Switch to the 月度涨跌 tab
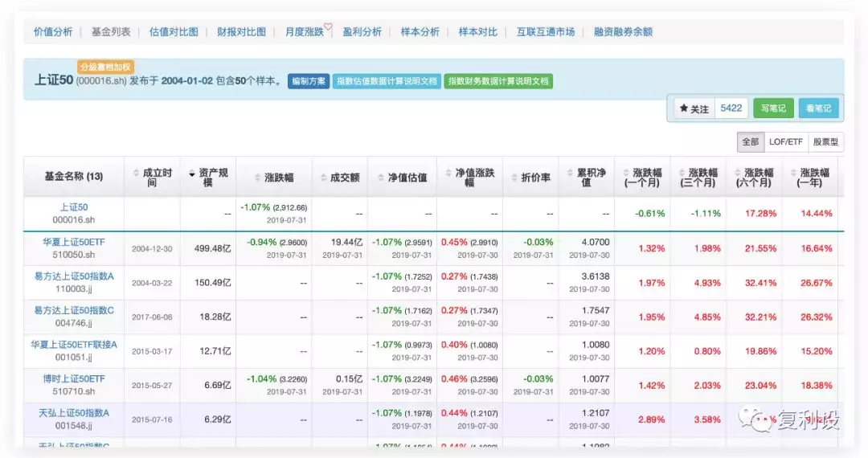Viewport: 868px width, 458px height. [x=305, y=32]
